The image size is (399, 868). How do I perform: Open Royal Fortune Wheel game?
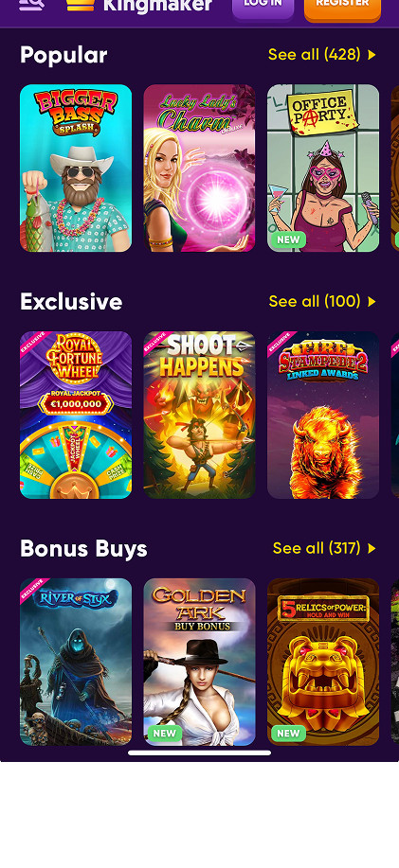76,416
